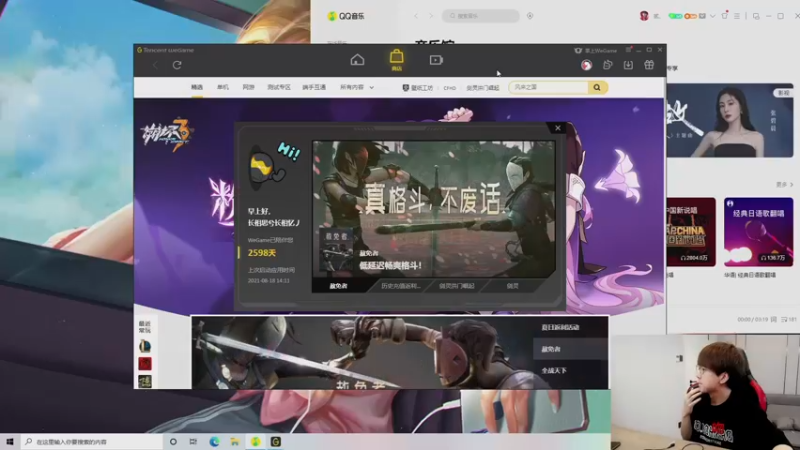Open Microsoft Edge from the taskbar

coord(214,442)
